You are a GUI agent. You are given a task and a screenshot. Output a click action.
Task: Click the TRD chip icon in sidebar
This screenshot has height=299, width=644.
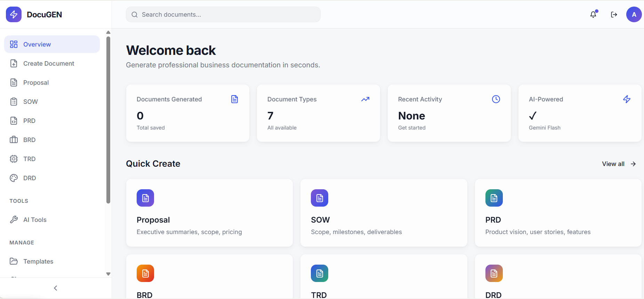point(14,159)
